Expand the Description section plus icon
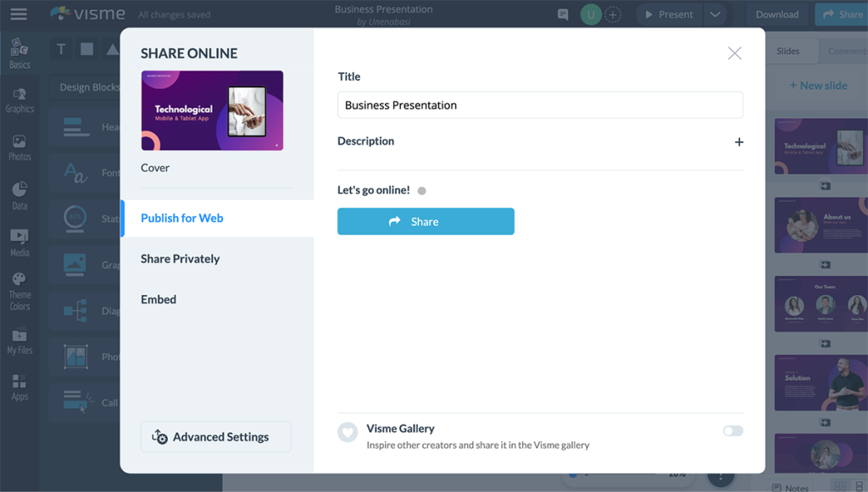 [x=738, y=142]
